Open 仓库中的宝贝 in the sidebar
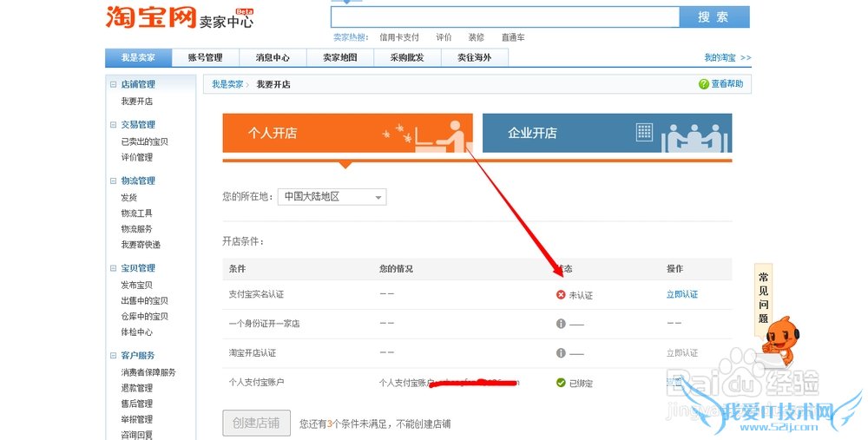Screen dimensions: 868x440 (144, 317)
